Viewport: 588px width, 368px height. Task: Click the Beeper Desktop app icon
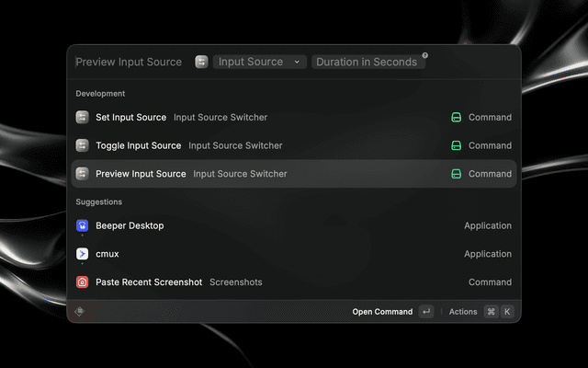(83, 225)
